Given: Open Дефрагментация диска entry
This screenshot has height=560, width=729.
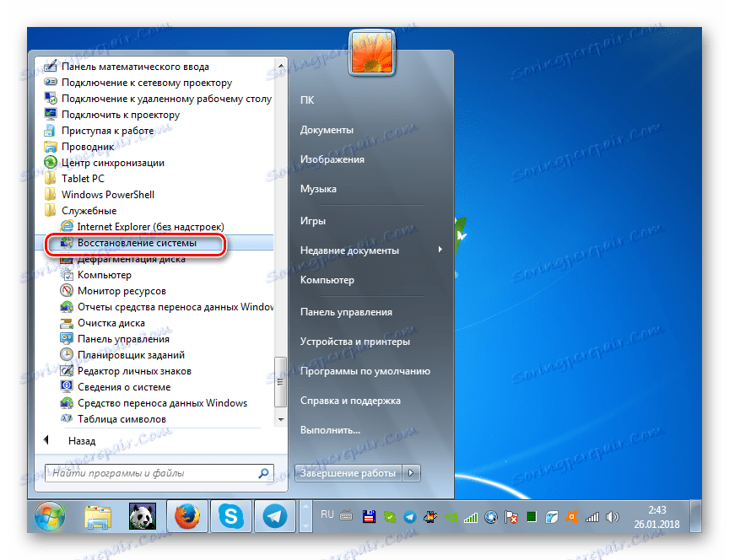Looking at the screenshot, I should (x=123, y=259).
